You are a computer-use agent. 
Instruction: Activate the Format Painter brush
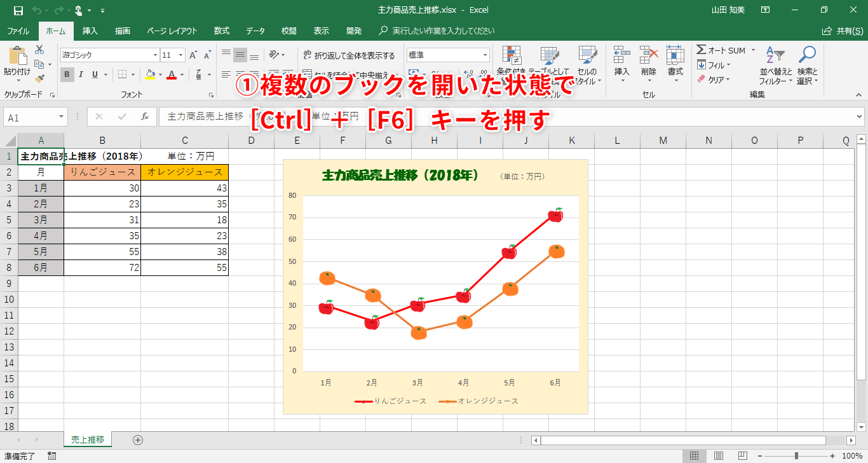pyautogui.click(x=39, y=79)
